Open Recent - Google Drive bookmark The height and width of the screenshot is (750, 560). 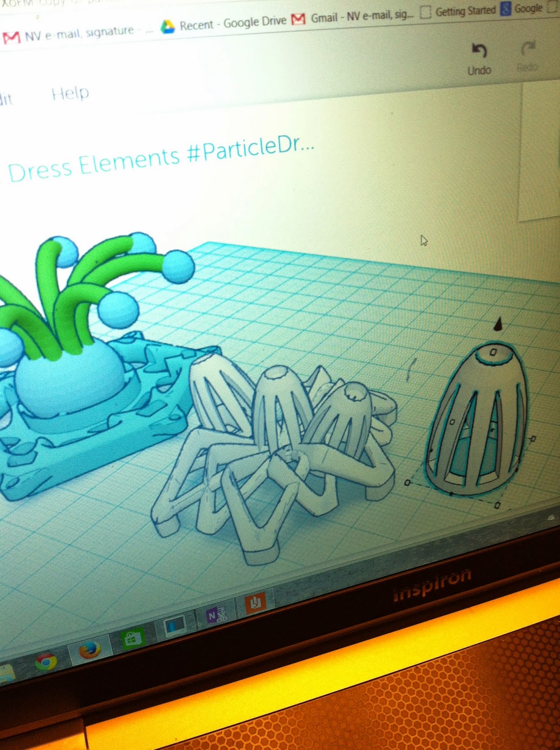point(223,23)
